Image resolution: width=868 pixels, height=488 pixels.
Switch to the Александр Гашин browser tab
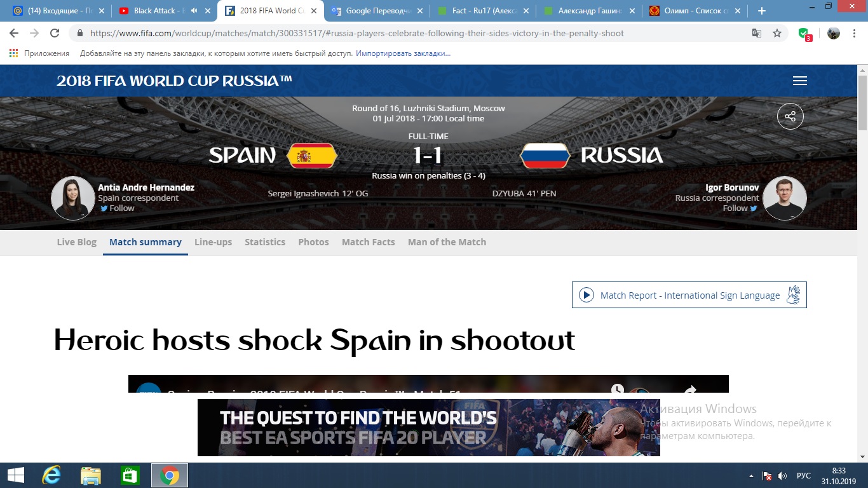pyautogui.click(x=588, y=11)
